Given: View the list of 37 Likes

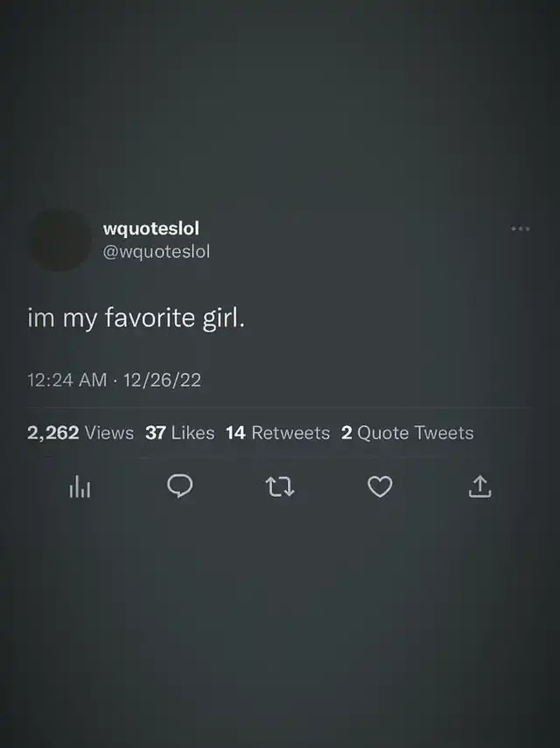Looking at the screenshot, I should (x=180, y=433).
